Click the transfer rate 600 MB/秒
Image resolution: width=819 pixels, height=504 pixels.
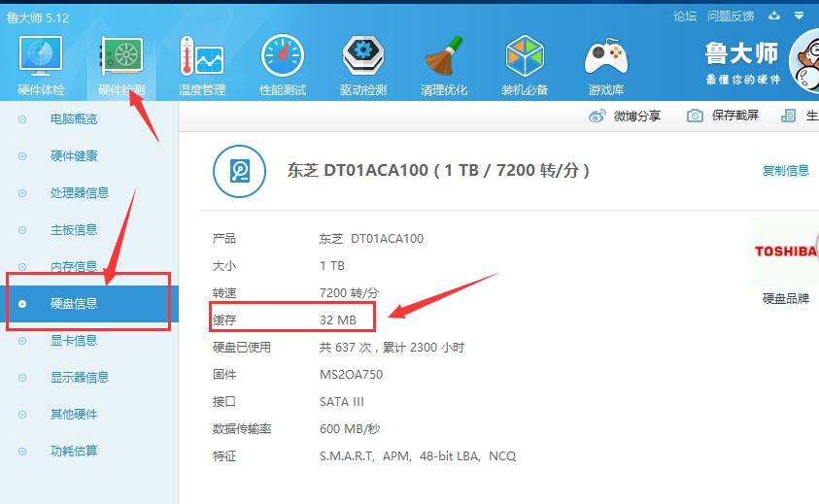pyautogui.click(x=350, y=429)
